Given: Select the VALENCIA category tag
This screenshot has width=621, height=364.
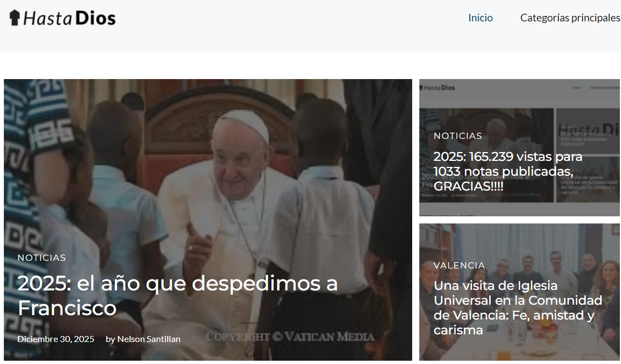Looking at the screenshot, I should [459, 265].
